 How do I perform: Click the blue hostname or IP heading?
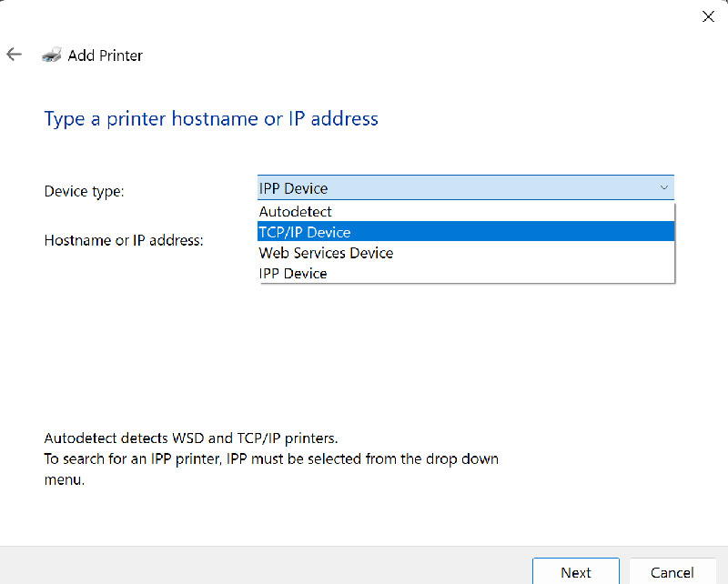(x=211, y=118)
